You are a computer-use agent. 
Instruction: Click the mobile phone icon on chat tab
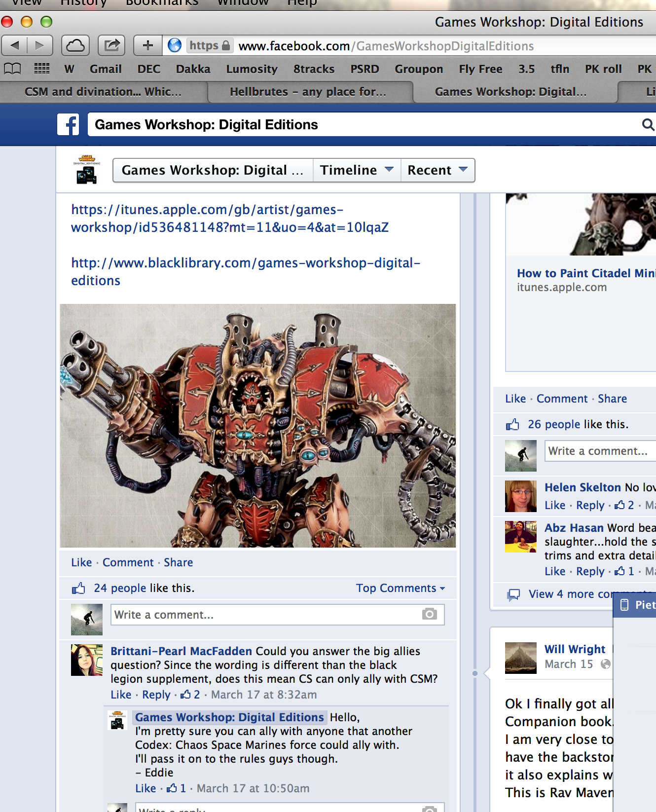[624, 605]
